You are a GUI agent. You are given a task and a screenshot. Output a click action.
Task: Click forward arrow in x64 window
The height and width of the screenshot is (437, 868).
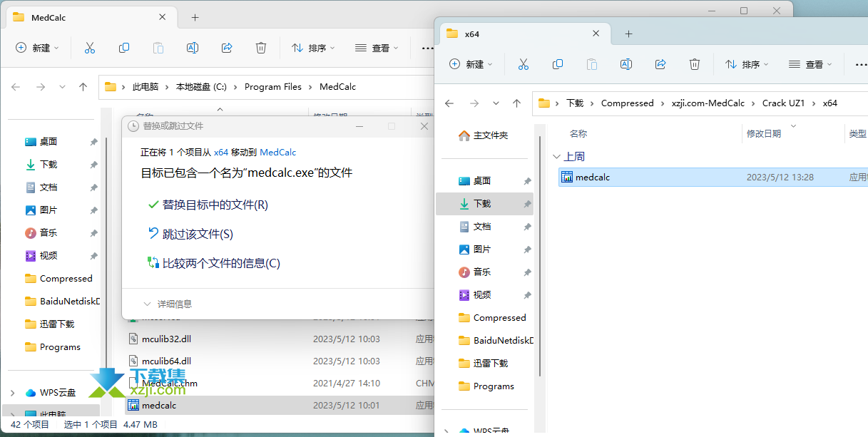474,103
